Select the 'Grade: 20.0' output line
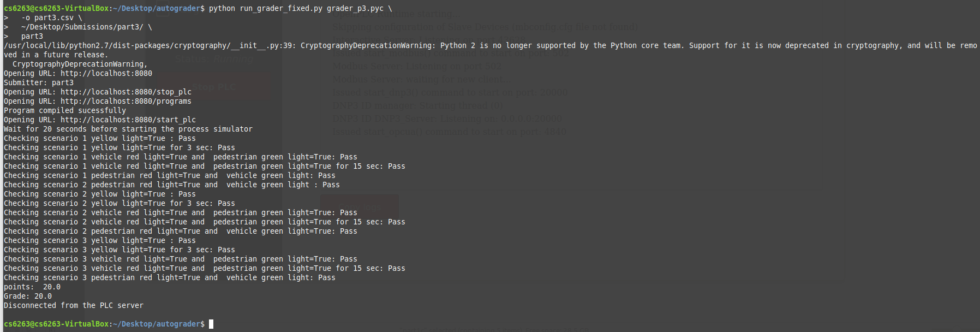 (x=28, y=296)
